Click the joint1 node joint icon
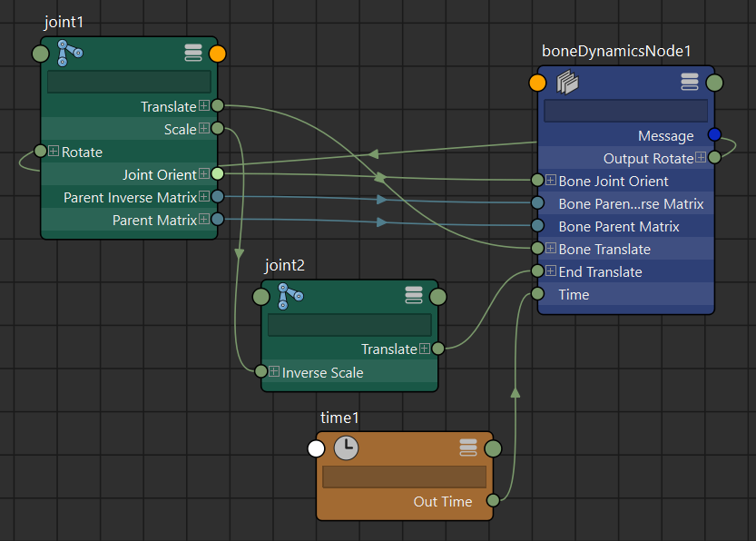The width and height of the screenshot is (756, 541). click(x=70, y=53)
